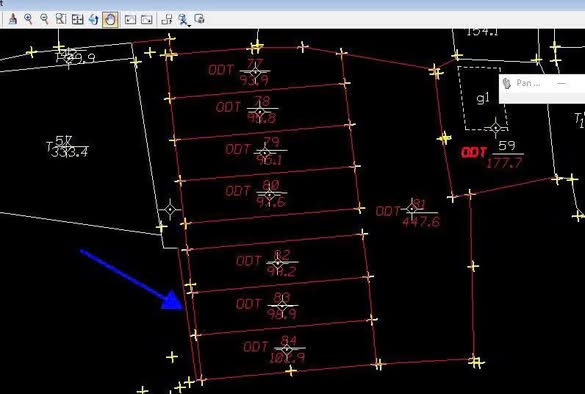585x394 pixels.
Task: Click the area value 333.4
Action: [x=69, y=152]
